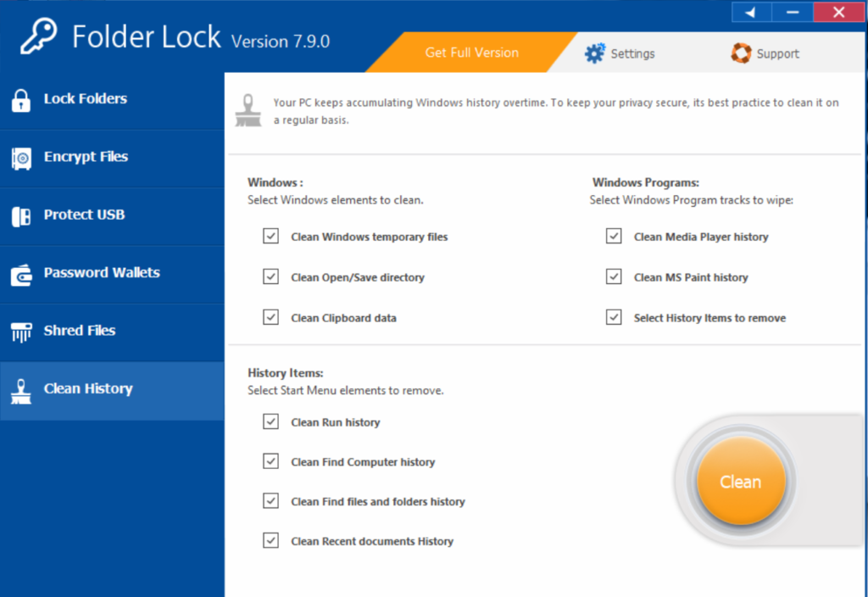Viewport: 868px width, 597px height.
Task: Toggle Clean Clipboard data option
Action: click(270, 316)
